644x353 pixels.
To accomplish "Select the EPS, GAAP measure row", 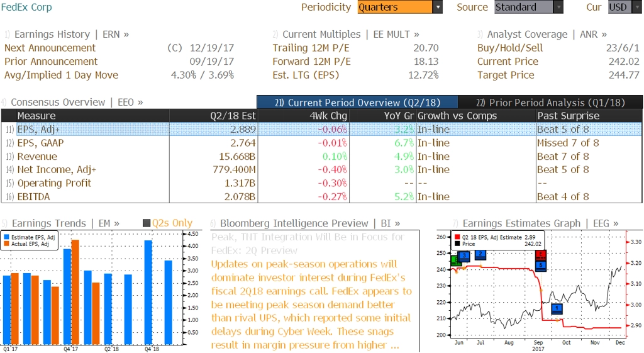I will pyautogui.click(x=321, y=143).
